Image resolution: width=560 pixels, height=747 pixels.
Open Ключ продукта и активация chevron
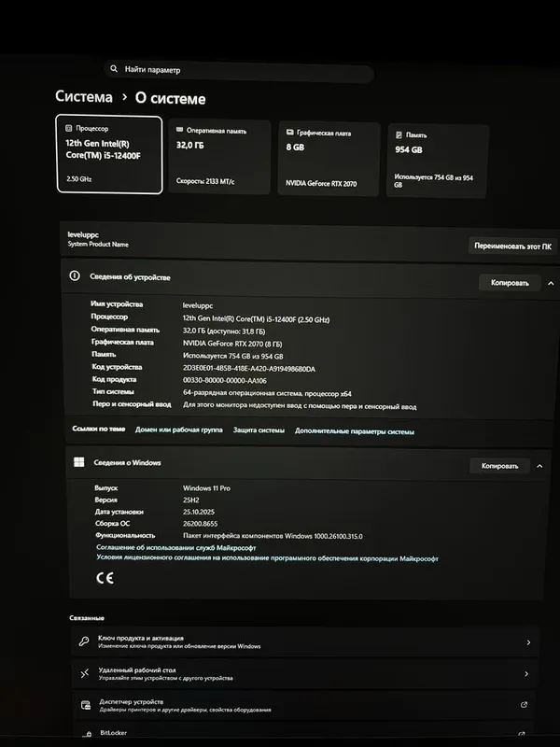528,642
